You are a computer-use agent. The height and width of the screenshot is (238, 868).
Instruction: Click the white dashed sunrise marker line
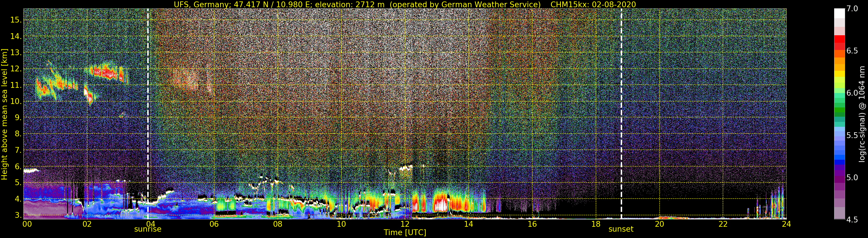tap(148, 114)
